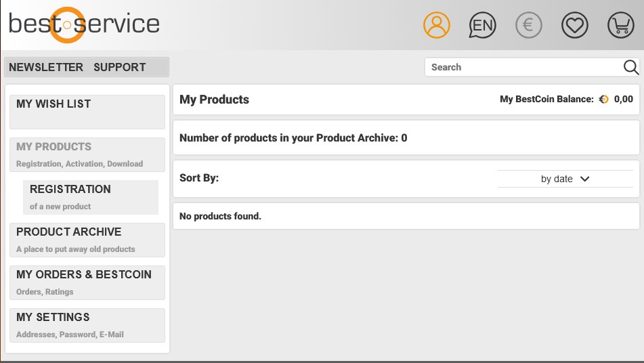The height and width of the screenshot is (363, 644).
Task: Open REGISTRATION of a new product
Action: (91, 196)
